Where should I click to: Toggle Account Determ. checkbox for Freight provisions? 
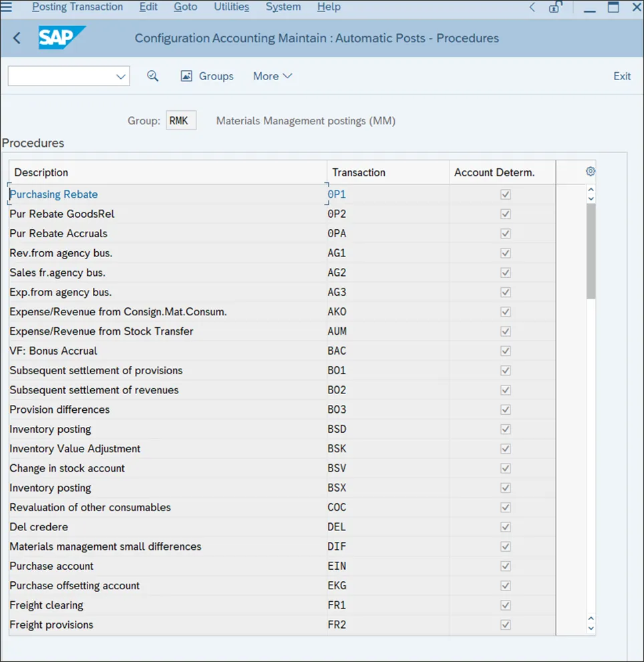point(506,625)
